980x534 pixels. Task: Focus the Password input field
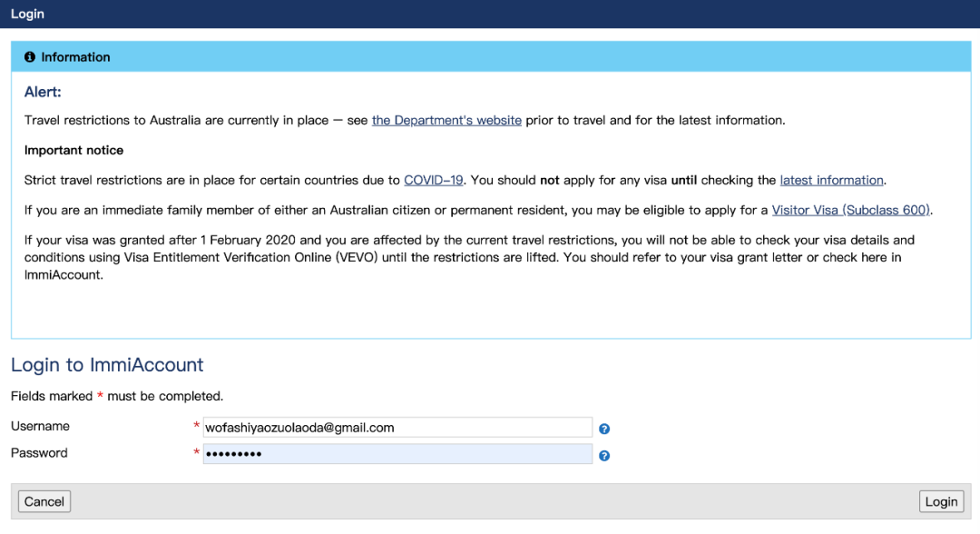(397, 454)
